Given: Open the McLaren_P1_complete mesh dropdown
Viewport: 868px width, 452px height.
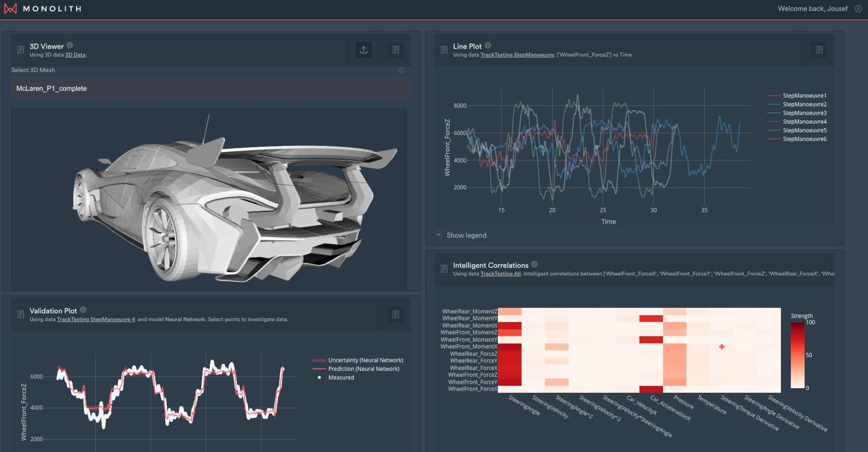Looking at the screenshot, I should 211,88.
